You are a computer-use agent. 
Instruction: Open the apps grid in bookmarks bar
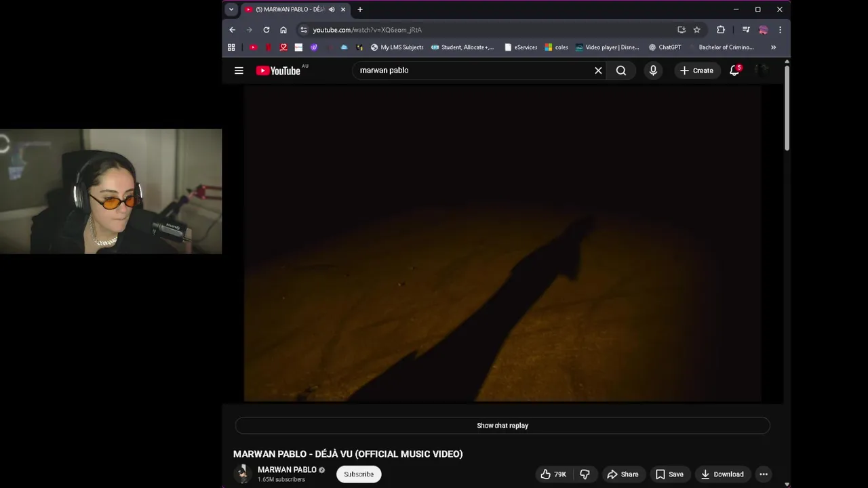tap(231, 47)
